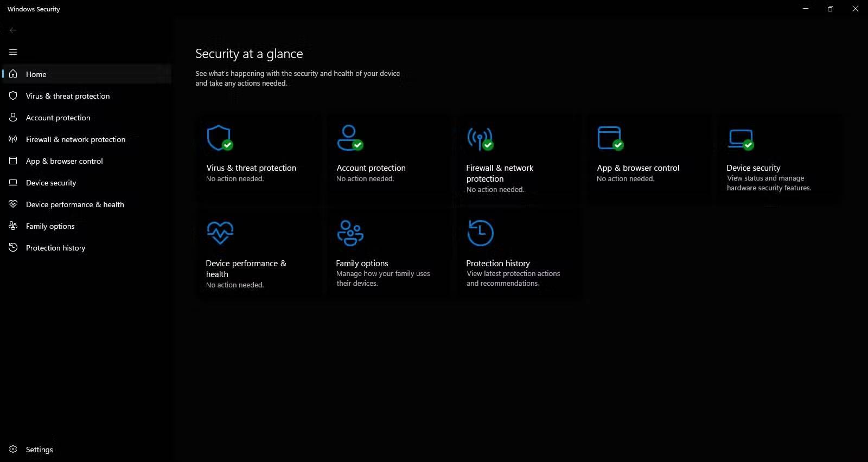Open the Virus & threat protection card title
Screen dimensions: 868x462
click(251, 168)
